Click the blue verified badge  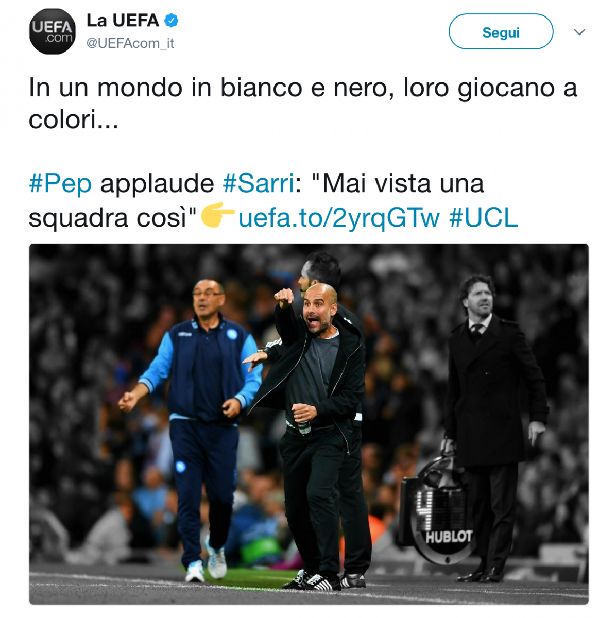click(x=171, y=20)
